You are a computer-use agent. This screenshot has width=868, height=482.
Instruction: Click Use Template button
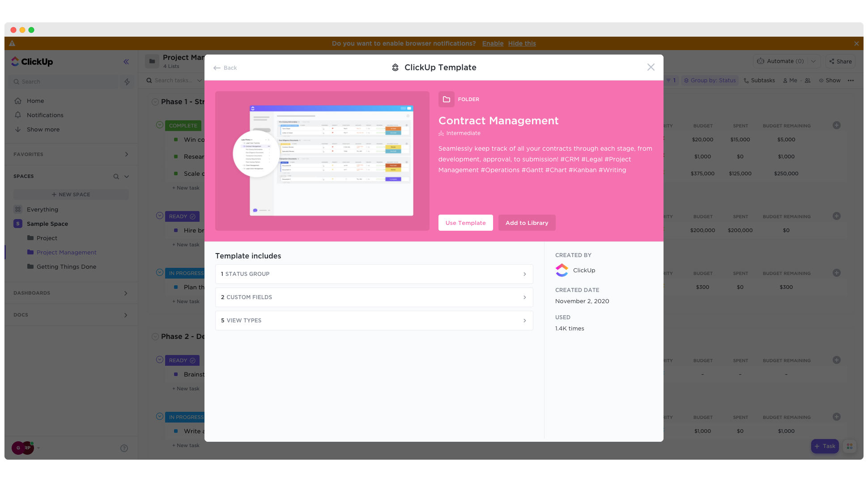pyautogui.click(x=465, y=223)
